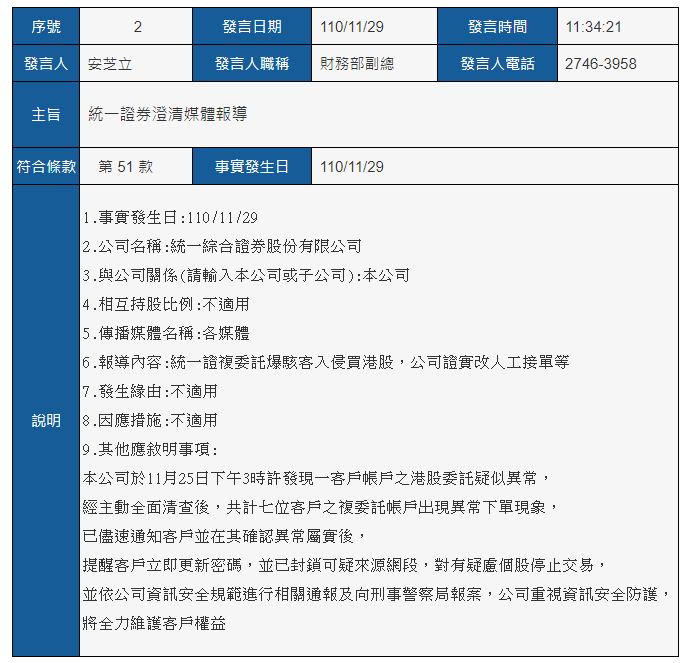Image resolution: width=686 pixels, height=663 pixels.
Task: Click the line starting 經主動全面清查後
Action: coord(320,507)
